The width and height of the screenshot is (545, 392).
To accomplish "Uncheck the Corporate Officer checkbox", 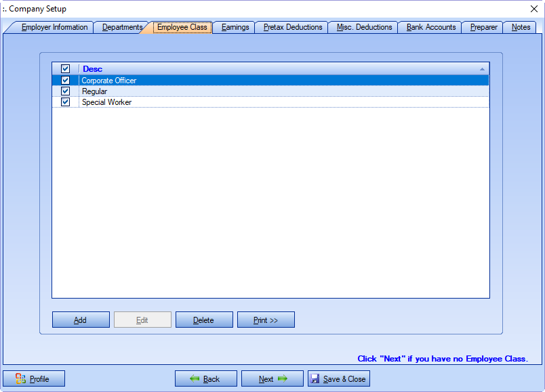I will pos(66,81).
